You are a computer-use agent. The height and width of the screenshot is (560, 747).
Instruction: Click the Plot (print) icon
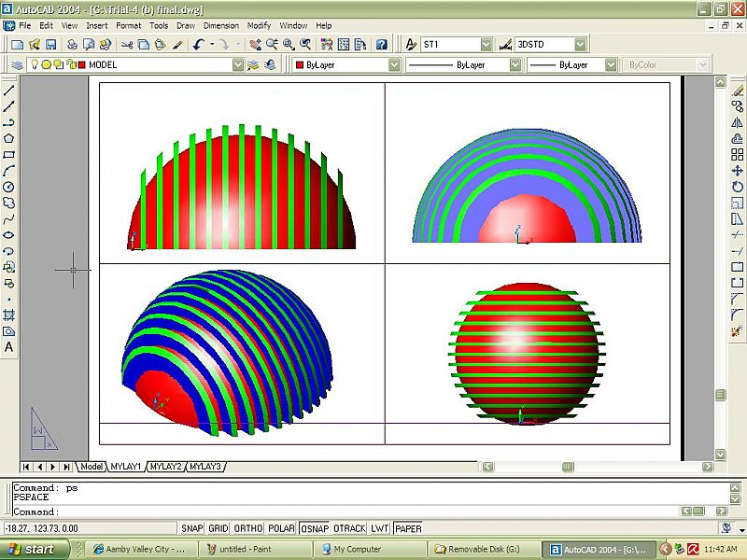pyautogui.click(x=72, y=44)
